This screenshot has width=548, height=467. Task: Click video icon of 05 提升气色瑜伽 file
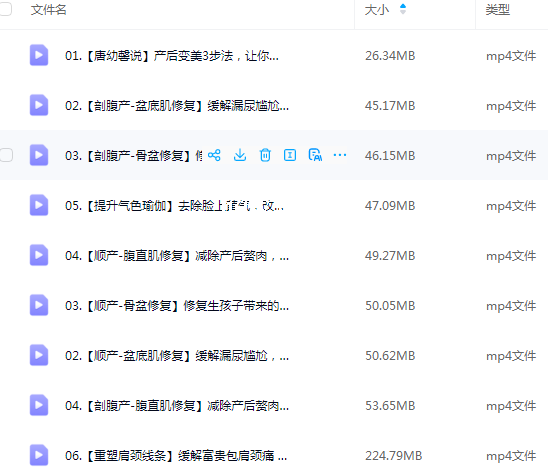(x=39, y=205)
